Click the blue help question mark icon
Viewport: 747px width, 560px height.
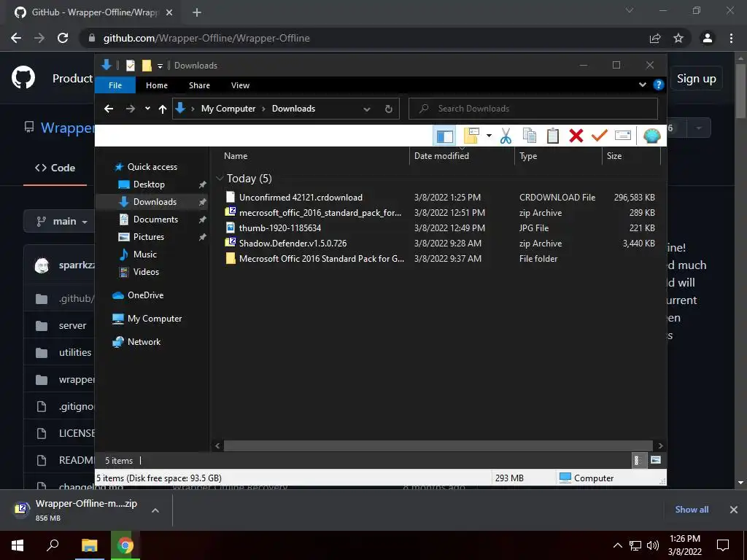pos(659,85)
